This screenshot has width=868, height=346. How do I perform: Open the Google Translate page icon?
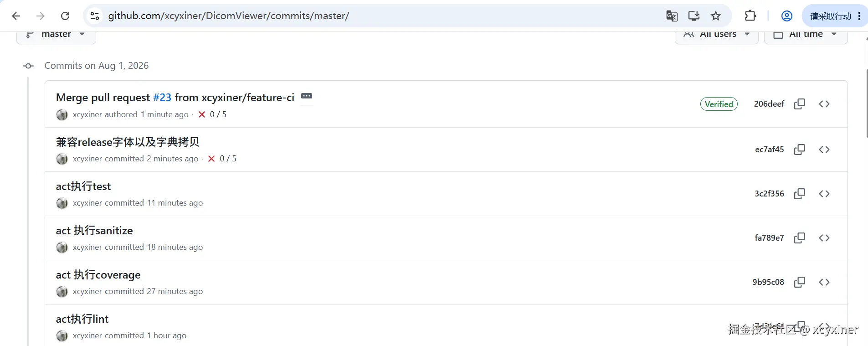(x=672, y=16)
